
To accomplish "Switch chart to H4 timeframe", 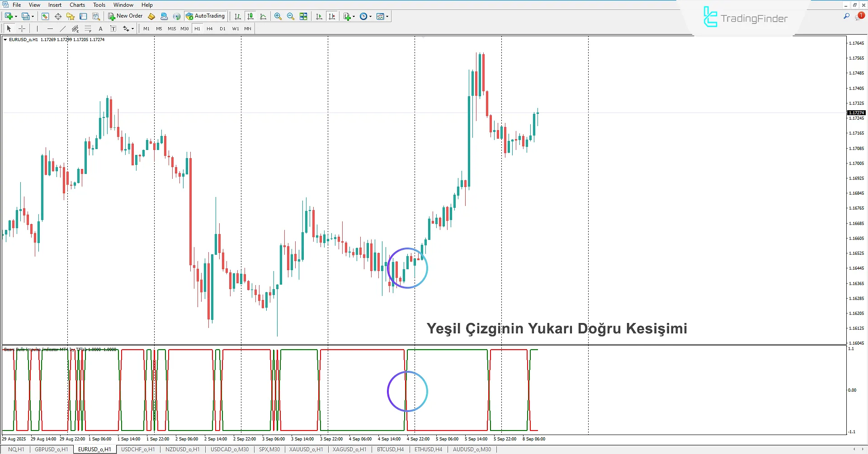I will pos(209,28).
